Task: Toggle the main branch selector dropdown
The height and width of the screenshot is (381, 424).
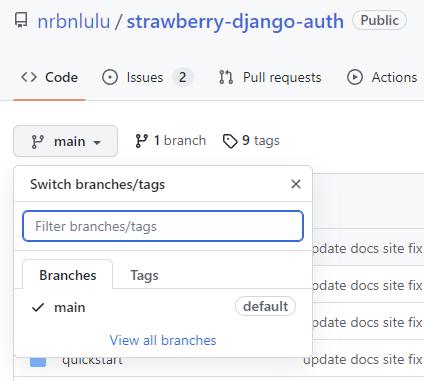Action: [65, 141]
